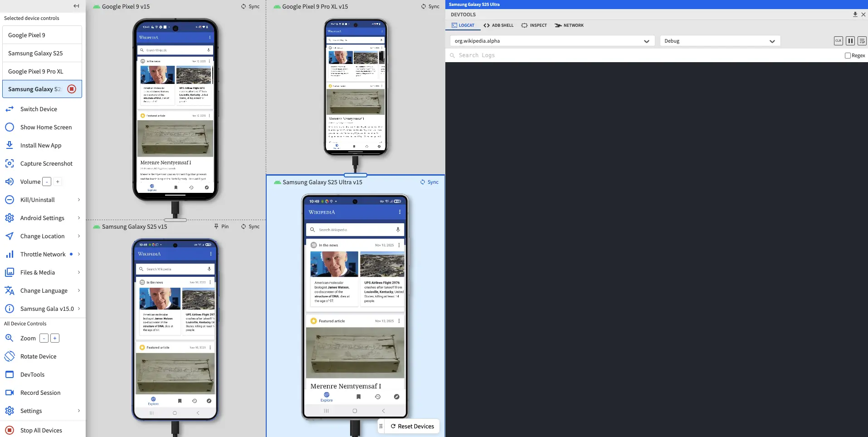
Task: Download logs using the download icon
Action: coord(855,14)
